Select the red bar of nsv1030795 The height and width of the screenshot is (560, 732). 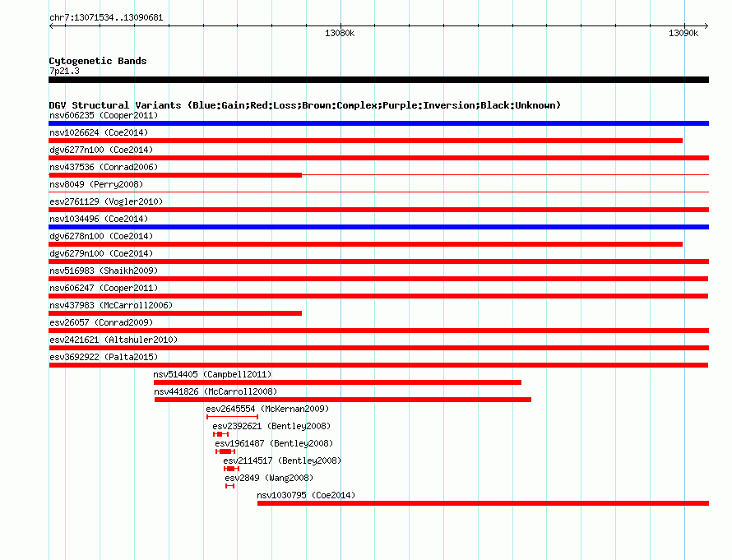tap(483, 503)
